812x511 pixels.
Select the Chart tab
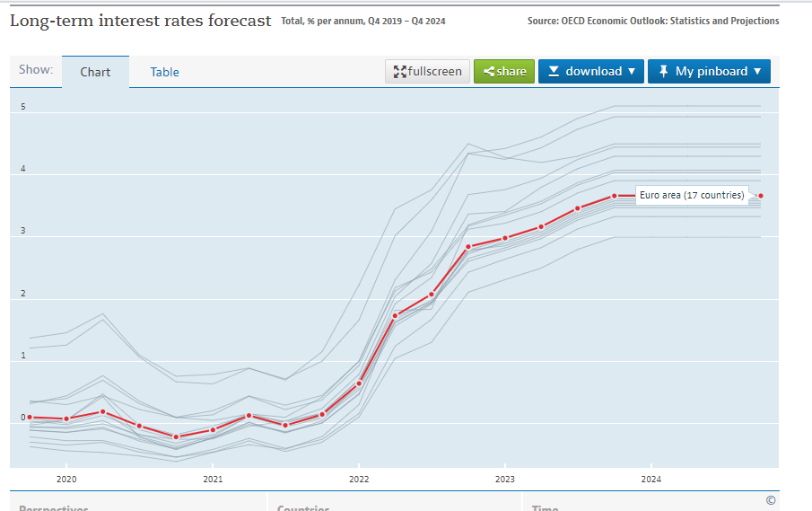(95, 72)
